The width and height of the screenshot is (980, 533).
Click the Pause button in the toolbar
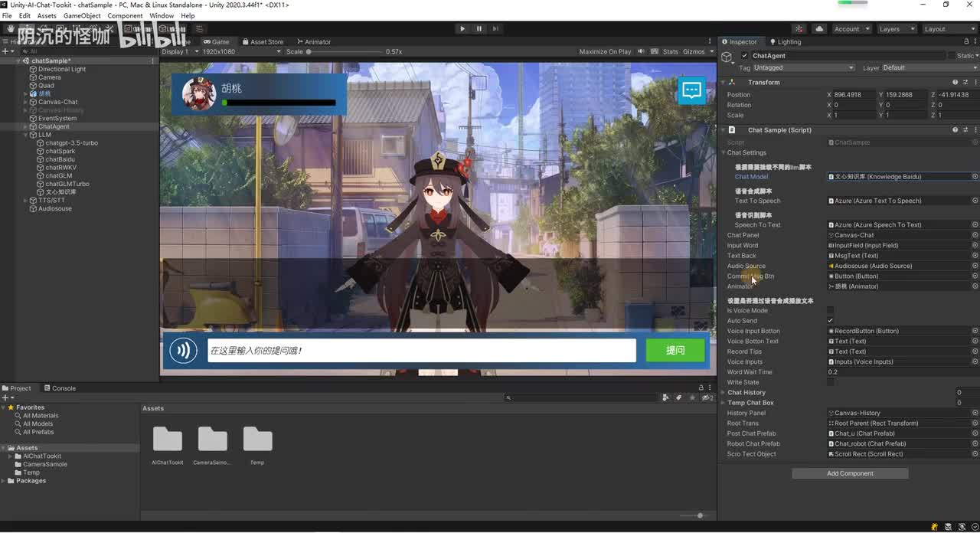[479, 29]
